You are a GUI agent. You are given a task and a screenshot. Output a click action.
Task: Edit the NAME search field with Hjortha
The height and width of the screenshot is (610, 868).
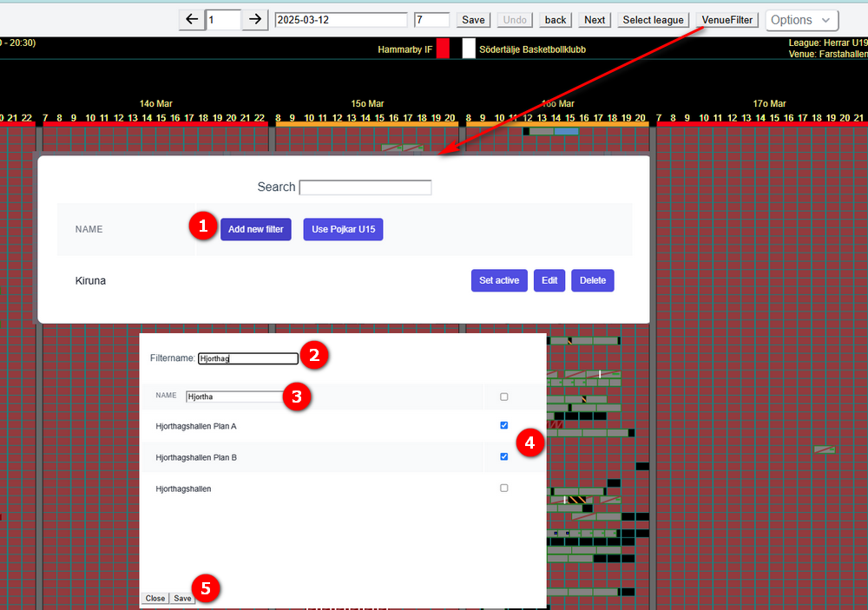(236, 397)
